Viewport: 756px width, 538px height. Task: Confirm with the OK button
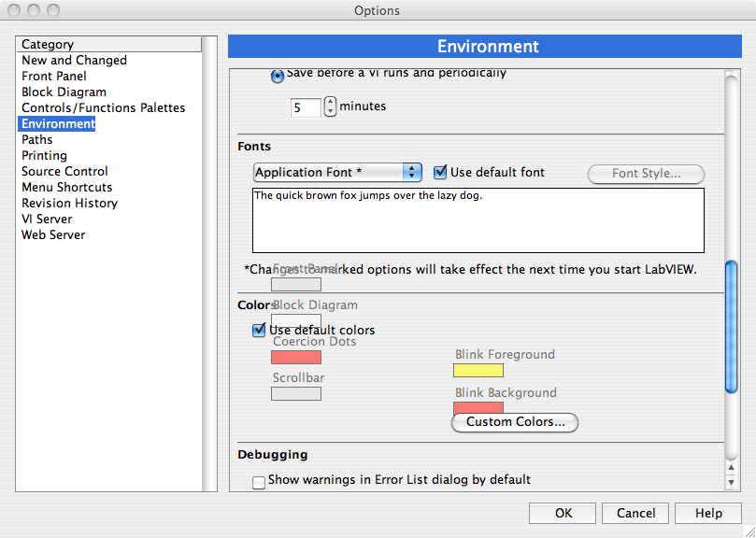click(563, 514)
